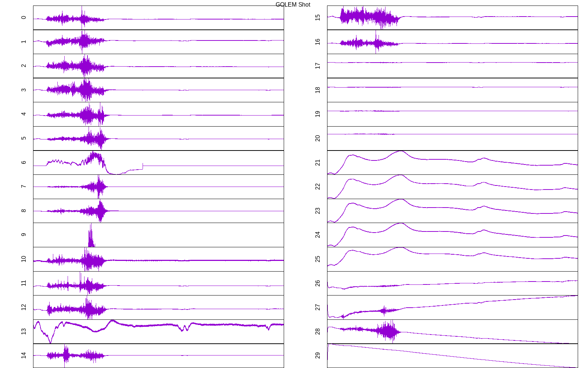Select the channel 21 smooth curve panel
The image size is (588, 368).
tap(452, 162)
